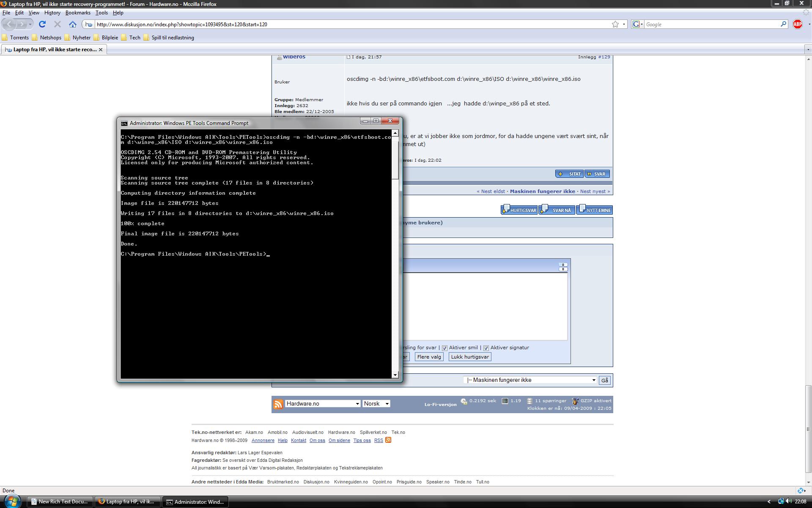Screen dimensions: 812x508
Task: Click the NYTT EMNE button
Action: [x=594, y=210]
